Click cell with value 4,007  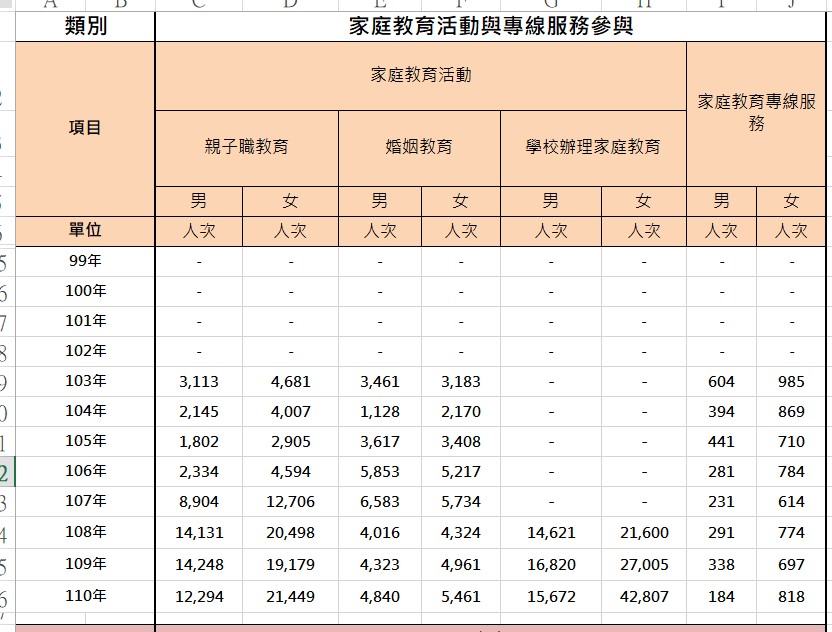click(x=290, y=411)
